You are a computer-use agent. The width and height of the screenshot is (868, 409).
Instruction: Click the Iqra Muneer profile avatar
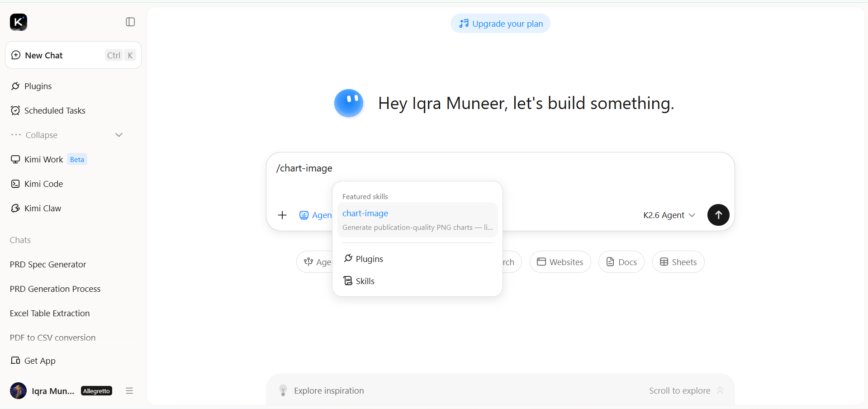tap(18, 391)
